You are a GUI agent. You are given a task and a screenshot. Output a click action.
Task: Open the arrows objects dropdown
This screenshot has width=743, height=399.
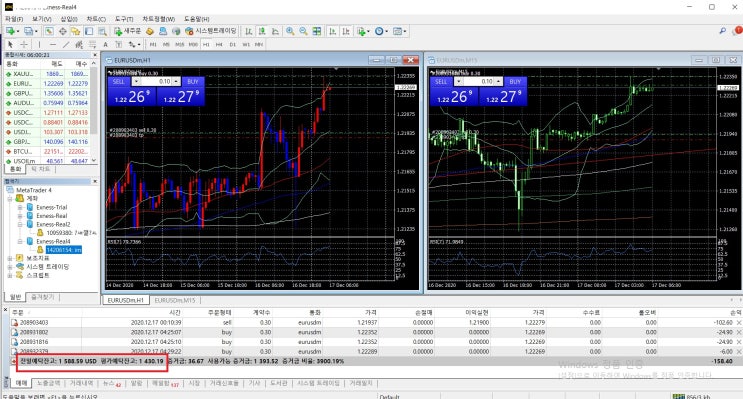click(134, 44)
